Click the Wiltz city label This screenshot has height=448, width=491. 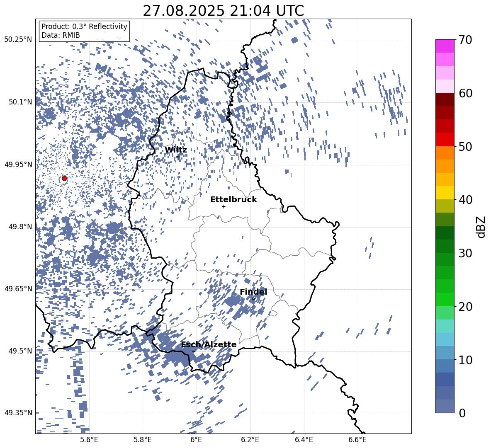(176, 150)
